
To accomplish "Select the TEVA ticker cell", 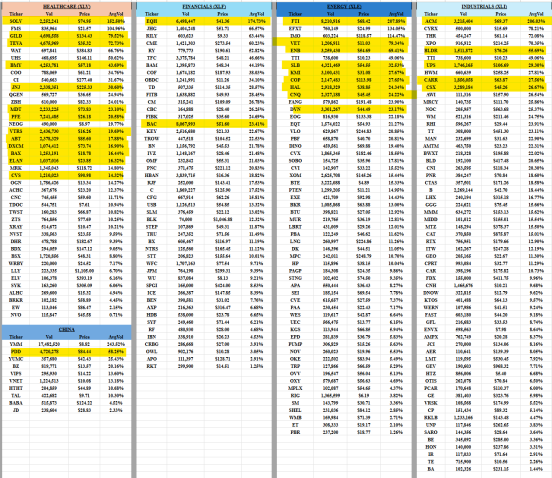I will tap(16, 43).
